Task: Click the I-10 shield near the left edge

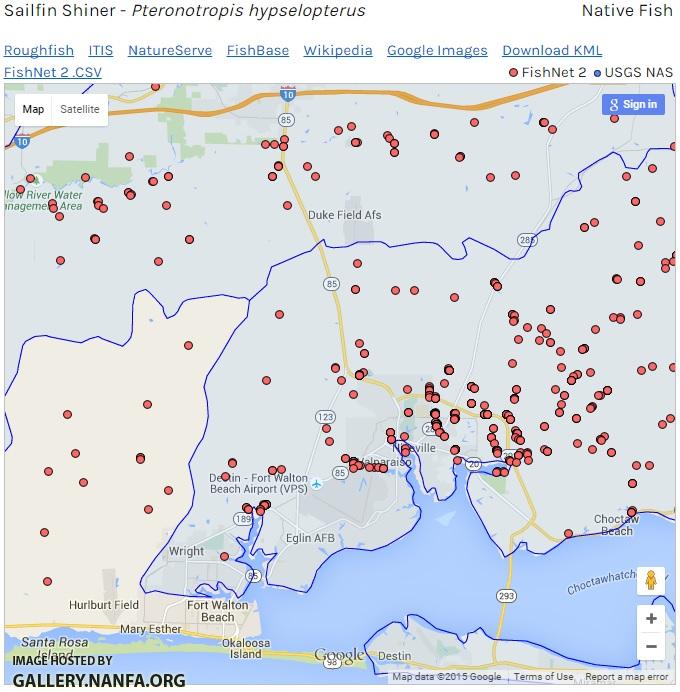Action: click(22, 141)
